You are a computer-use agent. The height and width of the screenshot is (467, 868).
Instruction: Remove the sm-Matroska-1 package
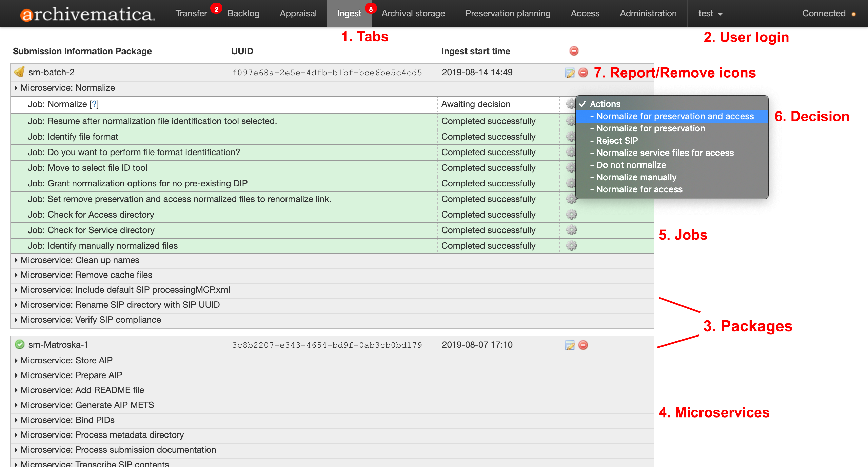pyautogui.click(x=583, y=345)
